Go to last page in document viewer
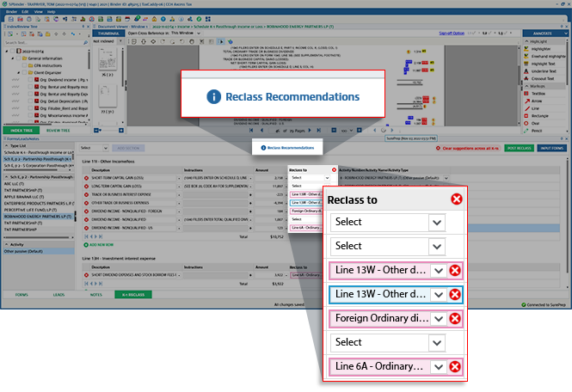Viewport: 572px width, 392px height. pos(319,130)
